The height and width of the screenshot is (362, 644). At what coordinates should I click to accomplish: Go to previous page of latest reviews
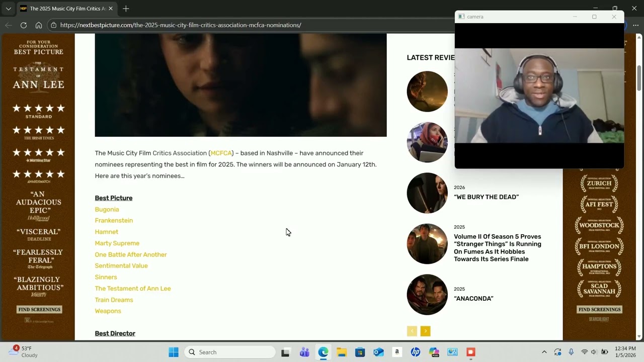pos(412,331)
